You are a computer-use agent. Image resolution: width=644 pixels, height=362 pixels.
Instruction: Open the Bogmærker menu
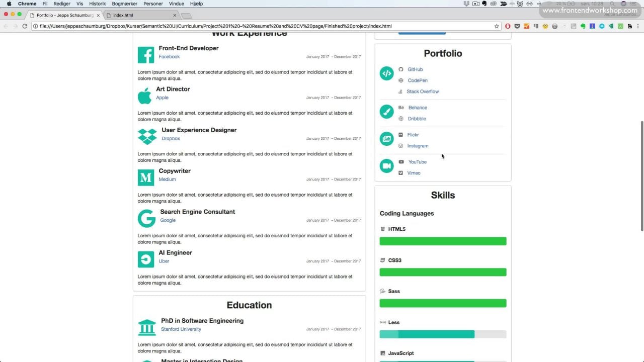coord(125,4)
